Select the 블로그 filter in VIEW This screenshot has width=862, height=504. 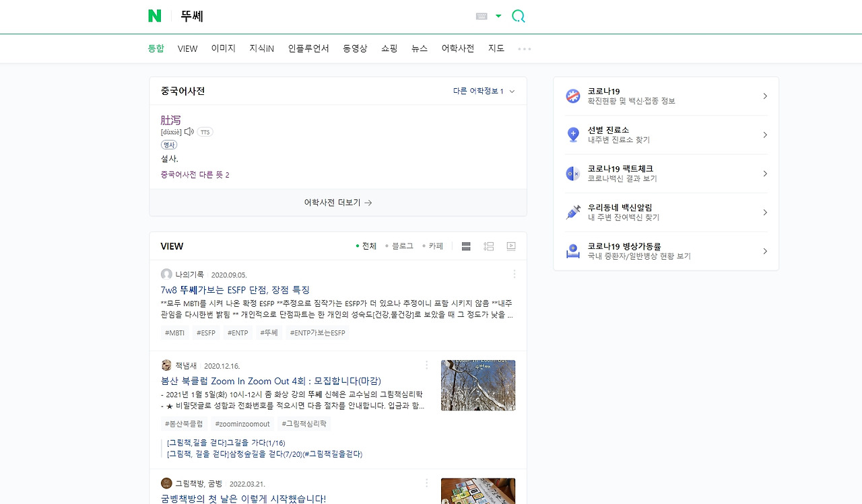[399, 246]
